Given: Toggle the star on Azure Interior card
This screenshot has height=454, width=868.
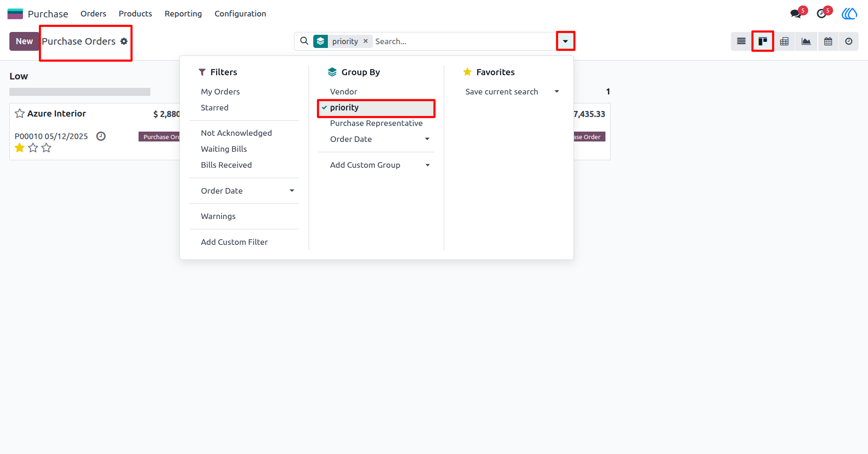Looking at the screenshot, I should pyautogui.click(x=20, y=113).
